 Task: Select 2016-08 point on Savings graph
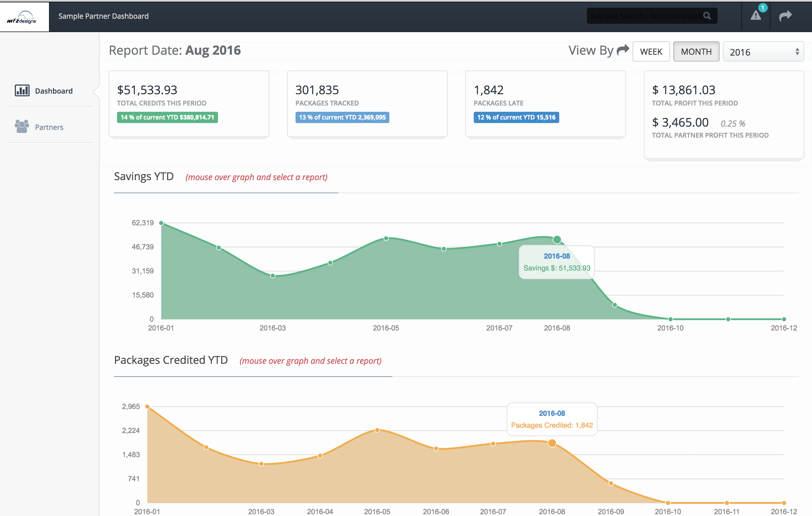click(557, 240)
